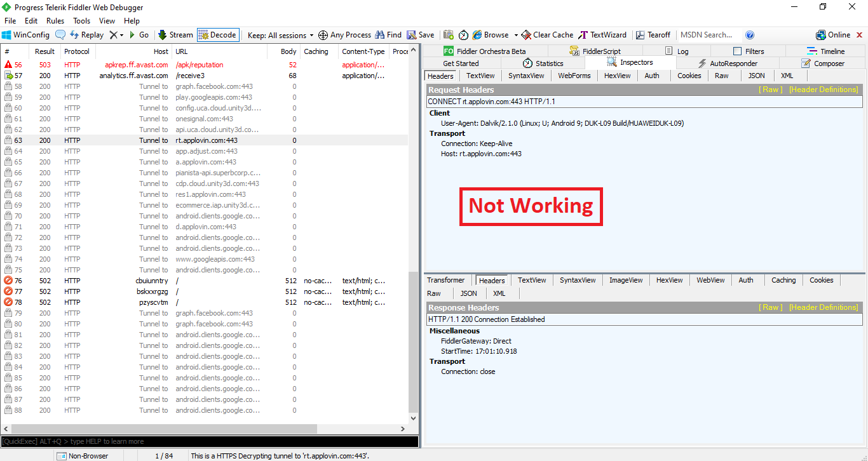Open the Help menu
868x461 pixels.
point(132,21)
